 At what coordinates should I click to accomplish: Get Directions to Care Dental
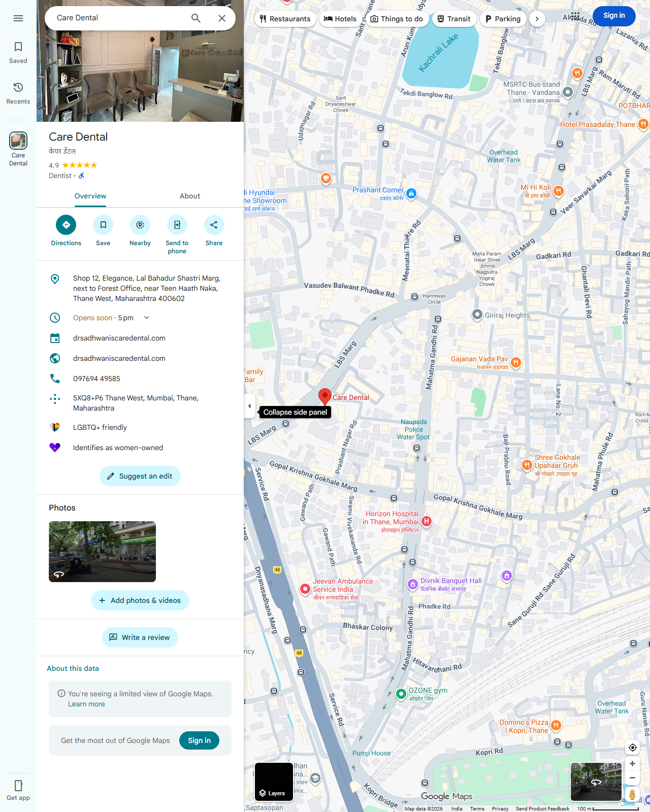[66, 231]
